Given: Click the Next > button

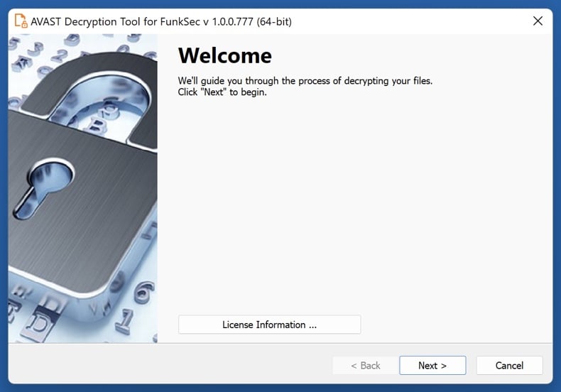Looking at the screenshot, I should coord(432,365).
